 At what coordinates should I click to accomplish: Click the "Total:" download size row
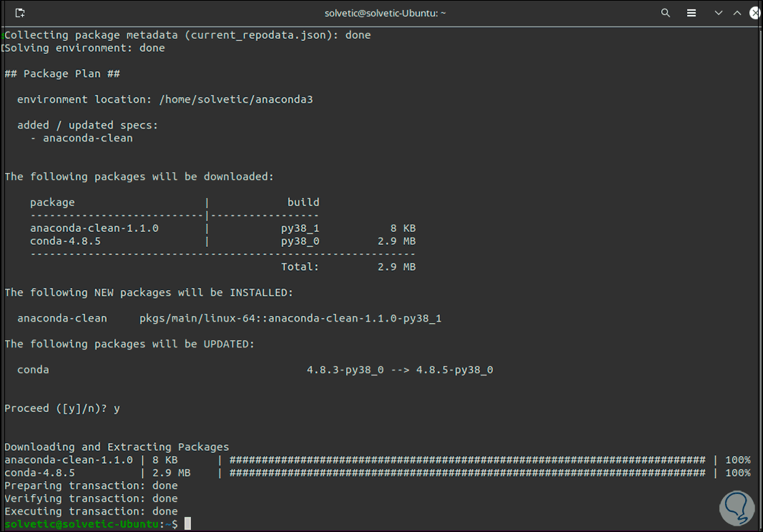coord(348,267)
